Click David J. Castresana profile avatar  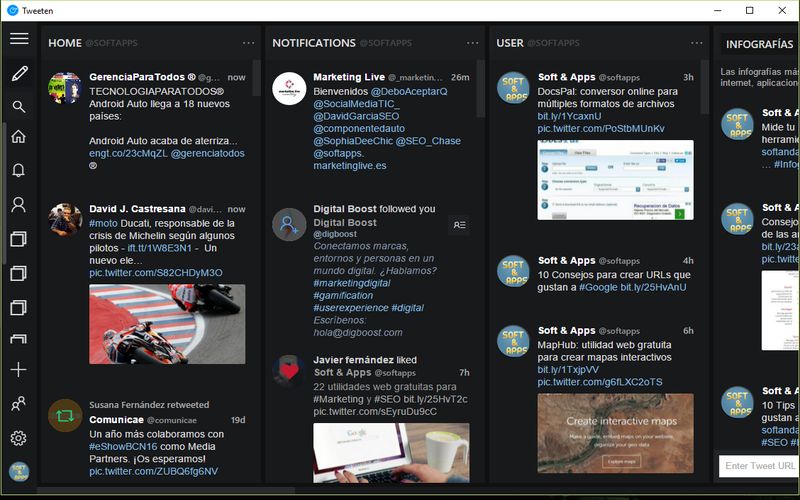click(x=65, y=220)
